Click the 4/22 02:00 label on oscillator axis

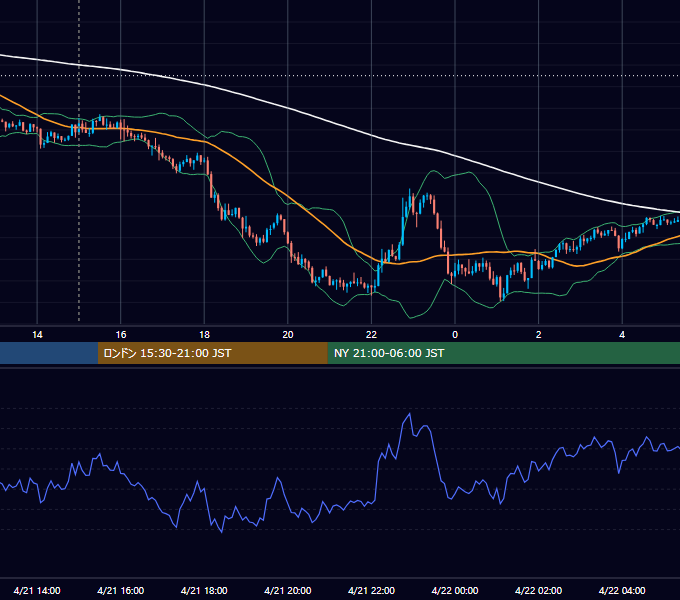(539, 590)
